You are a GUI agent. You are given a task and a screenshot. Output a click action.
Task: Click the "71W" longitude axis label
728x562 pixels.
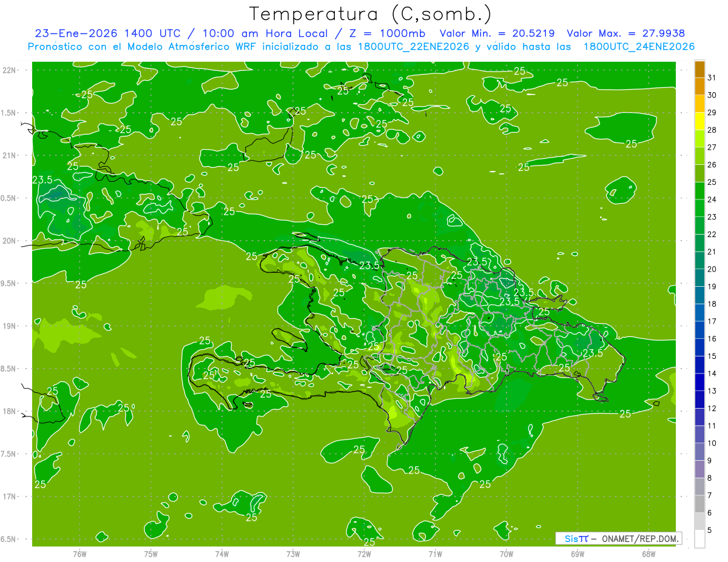435,554
